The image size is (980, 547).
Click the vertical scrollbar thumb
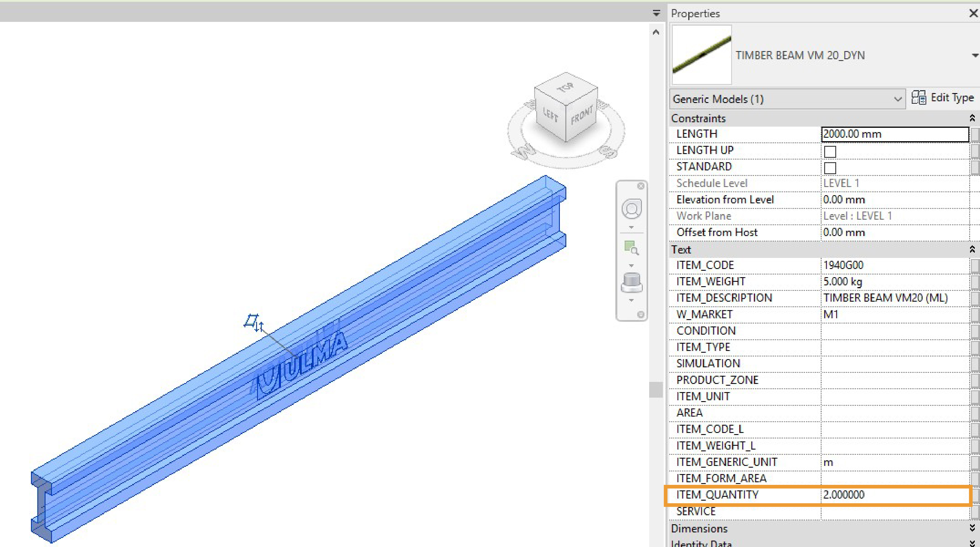pyautogui.click(x=656, y=389)
